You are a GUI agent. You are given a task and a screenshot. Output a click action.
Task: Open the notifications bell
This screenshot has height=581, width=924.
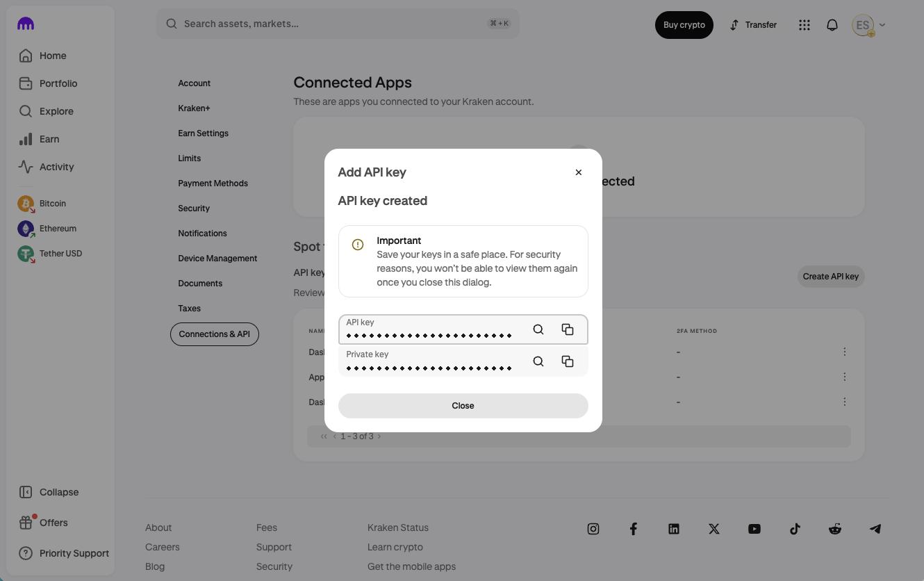click(x=832, y=25)
